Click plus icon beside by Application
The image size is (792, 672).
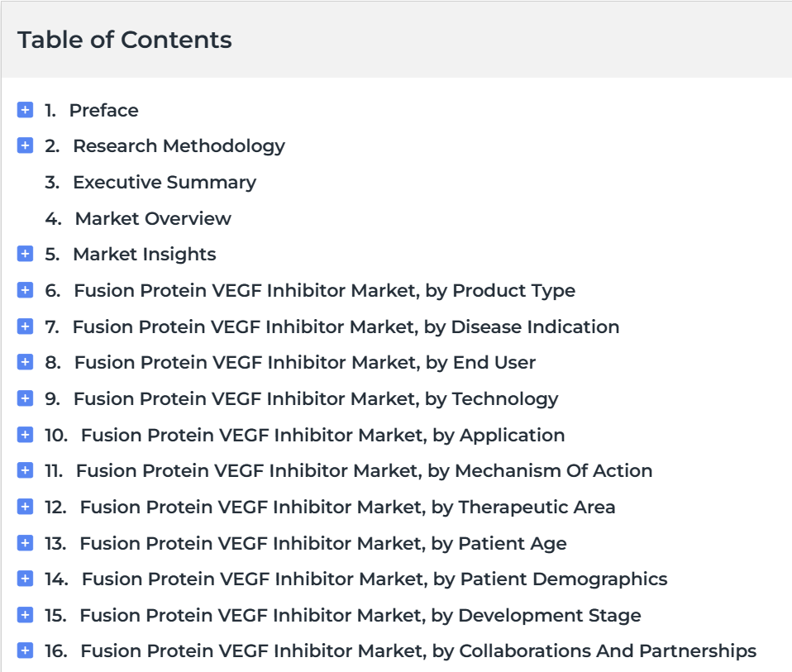pos(26,434)
